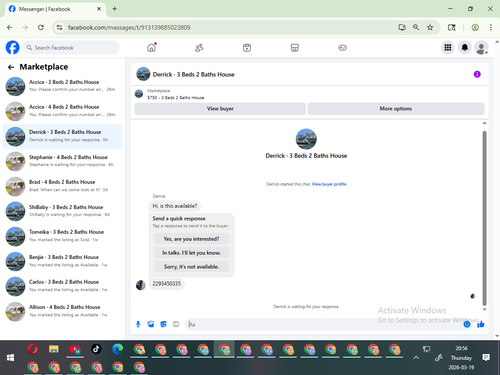Attach a file with the photo icon

click(151, 324)
